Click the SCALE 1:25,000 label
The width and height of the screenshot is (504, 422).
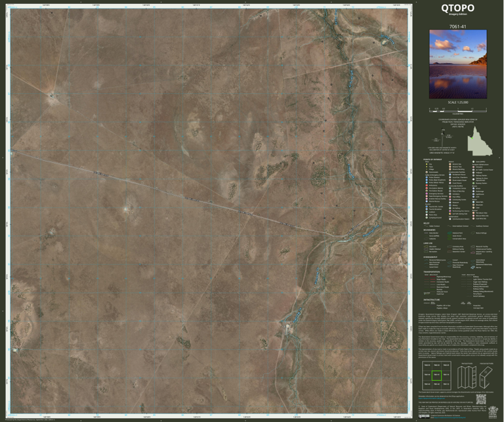coord(458,102)
